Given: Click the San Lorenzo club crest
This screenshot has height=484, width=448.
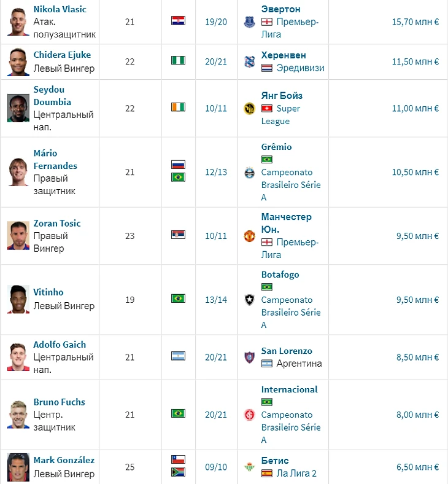Looking at the screenshot, I should (249, 357).
